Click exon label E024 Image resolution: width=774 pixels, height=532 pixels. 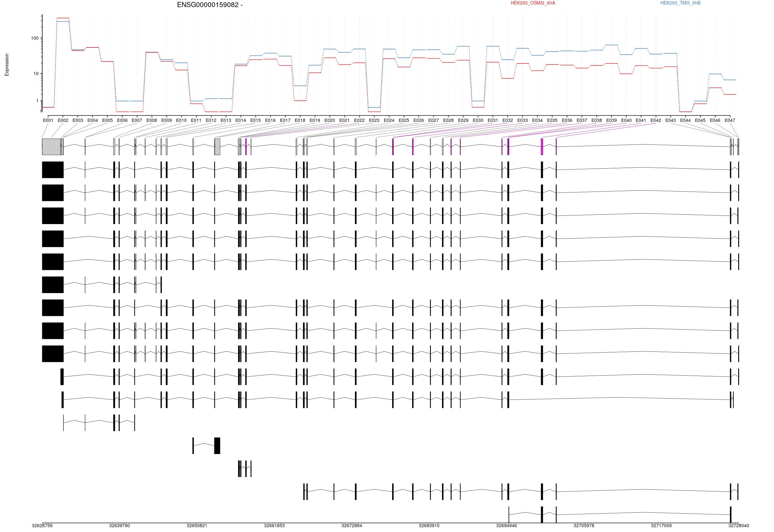coord(389,120)
